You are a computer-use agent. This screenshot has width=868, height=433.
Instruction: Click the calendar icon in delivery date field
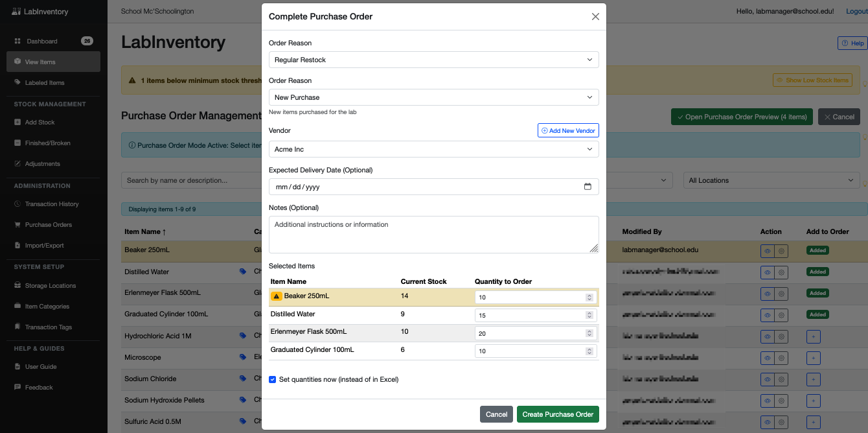pyautogui.click(x=588, y=187)
